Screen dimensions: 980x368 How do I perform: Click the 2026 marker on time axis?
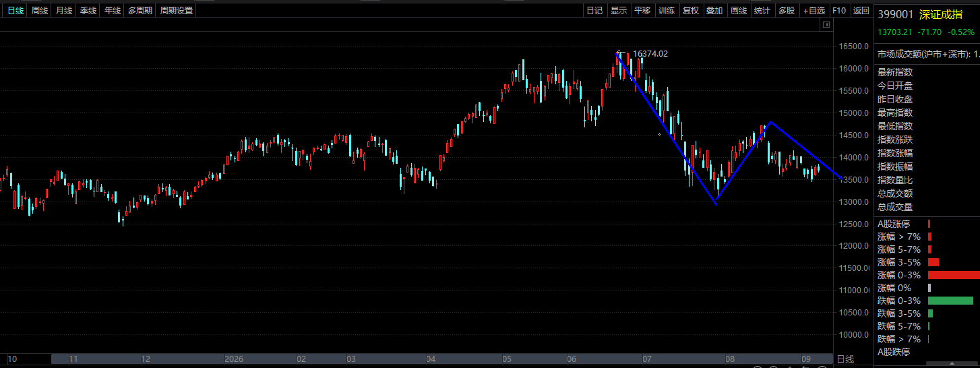pyautogui.click(x=234, y=359)
